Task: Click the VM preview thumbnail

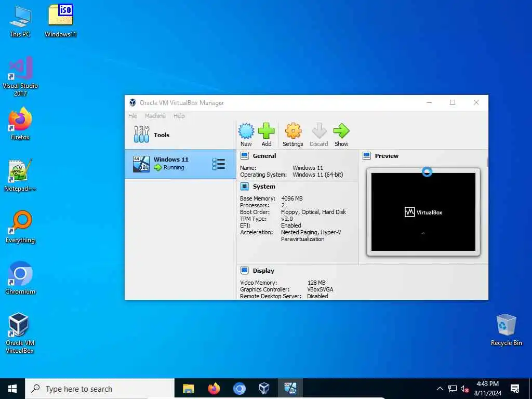Action: [423, 212]
